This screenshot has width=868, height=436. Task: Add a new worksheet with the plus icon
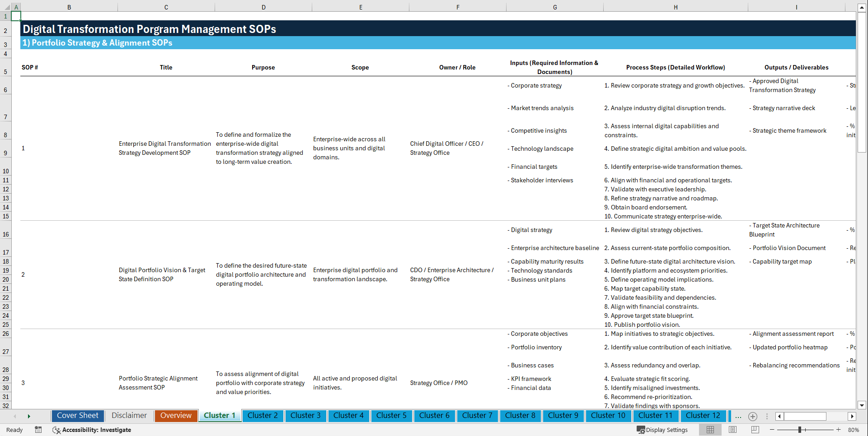point(753,417)
